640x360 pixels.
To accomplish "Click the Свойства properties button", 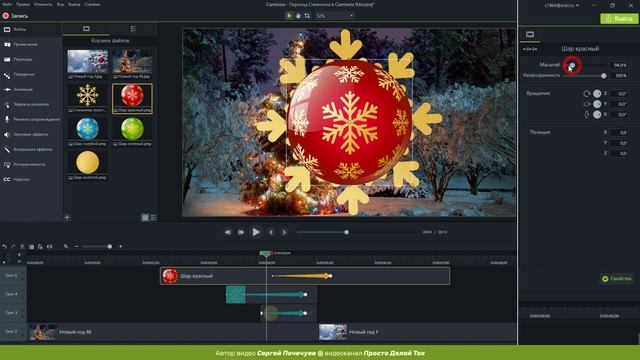I will 617,279.
